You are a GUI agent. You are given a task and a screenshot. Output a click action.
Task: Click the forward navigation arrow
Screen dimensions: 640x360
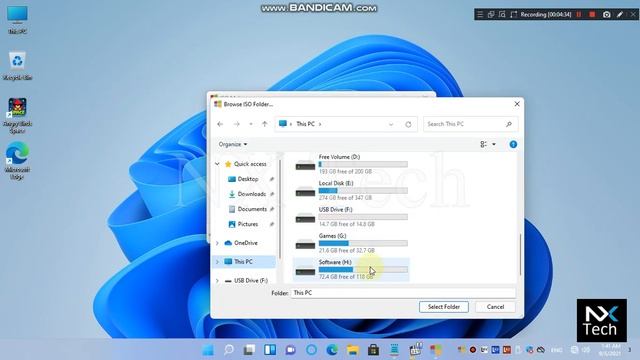(236, 124)
